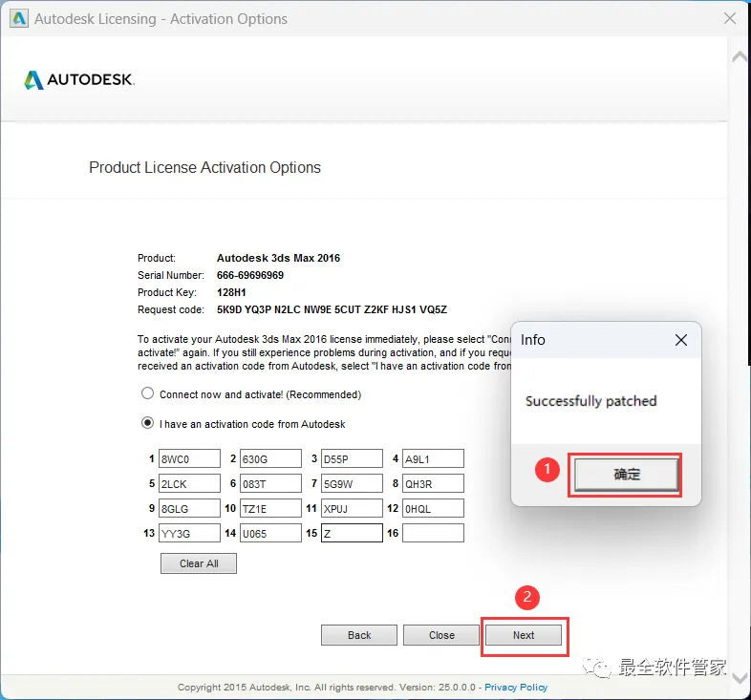The image size is (751, 700).
Task: Click the scrollbar up arrow
Action: pyautogui.click(x=740, y=56)
